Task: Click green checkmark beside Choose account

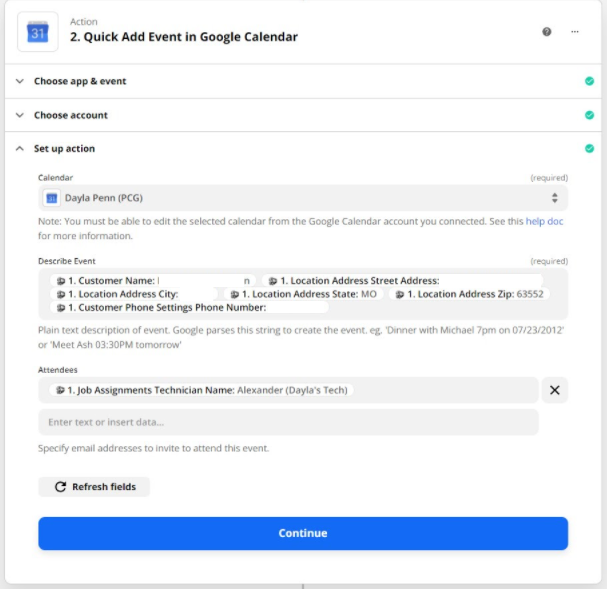Action: click(589, 115)
